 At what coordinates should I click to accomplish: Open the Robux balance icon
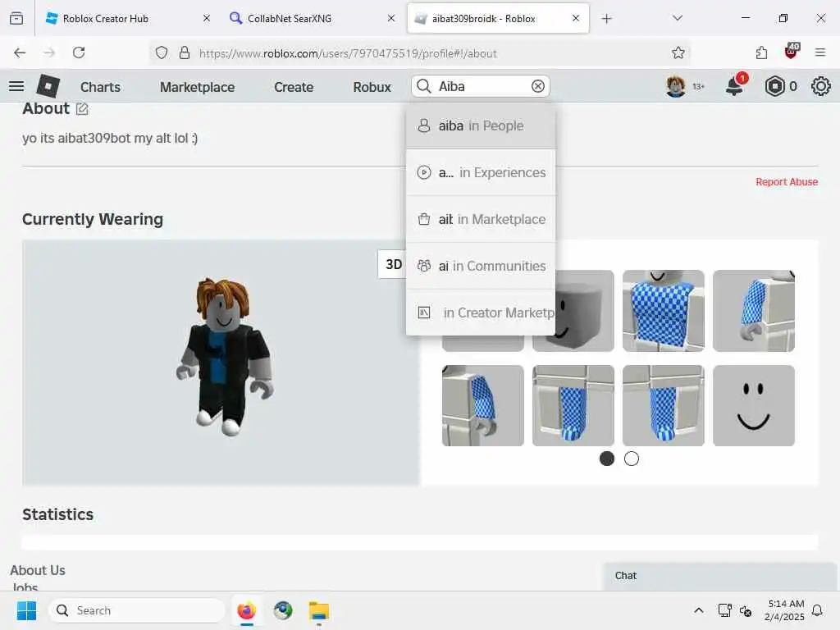[774, 86]
